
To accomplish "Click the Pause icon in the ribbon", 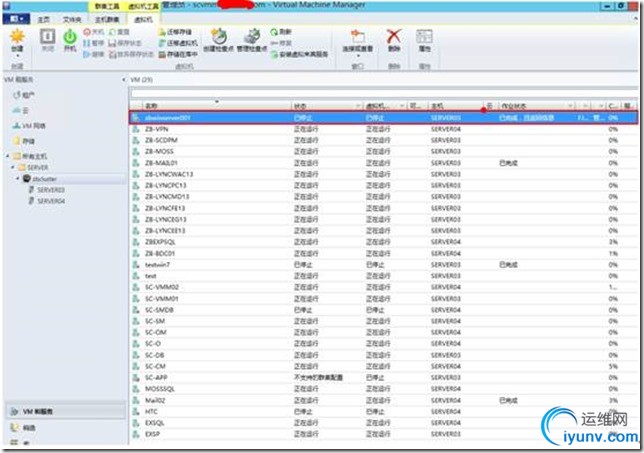I will (x=87, y=43).
